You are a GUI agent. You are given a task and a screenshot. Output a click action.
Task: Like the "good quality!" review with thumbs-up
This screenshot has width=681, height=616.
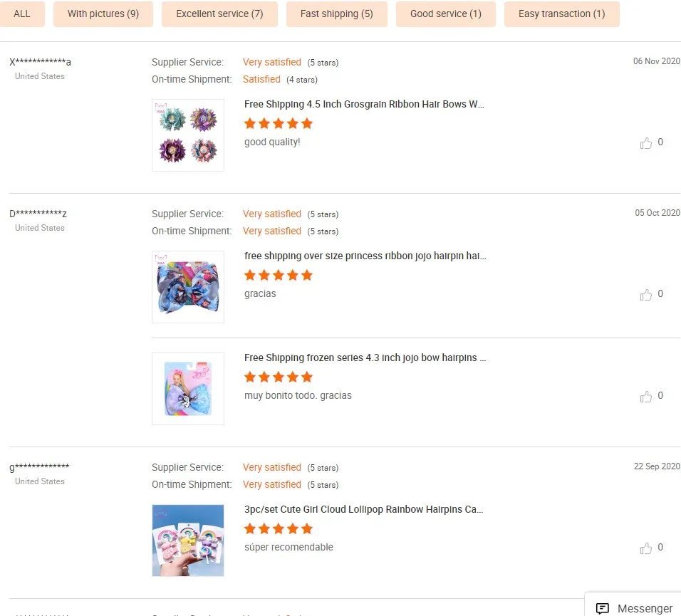(646, 143)
